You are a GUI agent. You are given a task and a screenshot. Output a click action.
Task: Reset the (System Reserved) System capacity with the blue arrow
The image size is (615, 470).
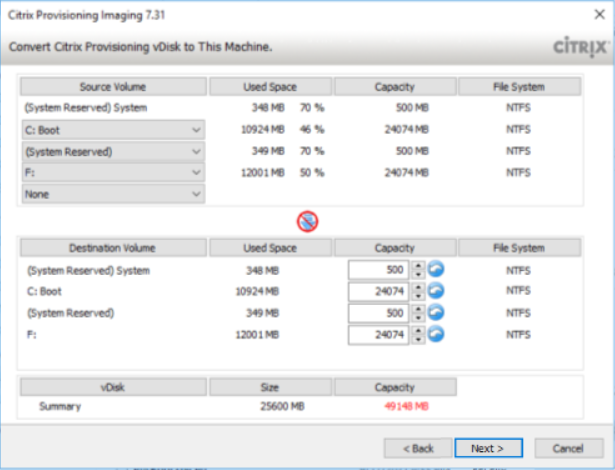[435, 270]
